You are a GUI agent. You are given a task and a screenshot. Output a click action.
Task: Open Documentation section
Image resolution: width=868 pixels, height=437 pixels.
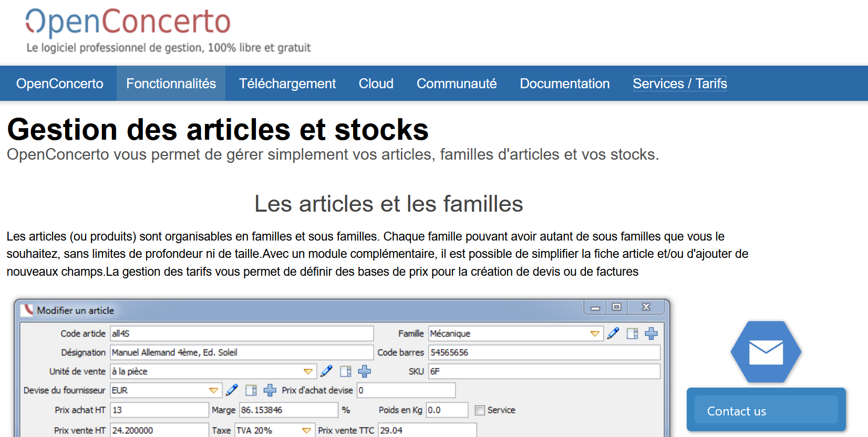[x=565, y=84]
